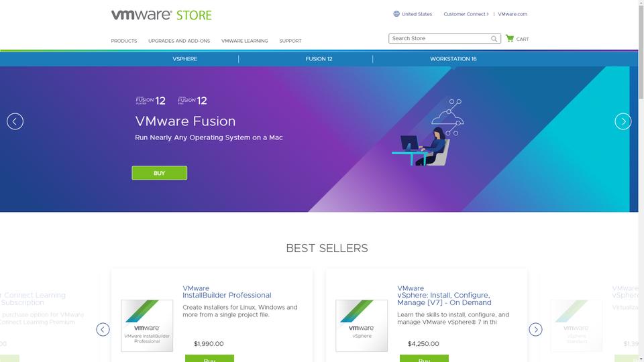Buy vSphere Install Configure Manage course
The image size is (644, 362).
click(x=424, y=358)
